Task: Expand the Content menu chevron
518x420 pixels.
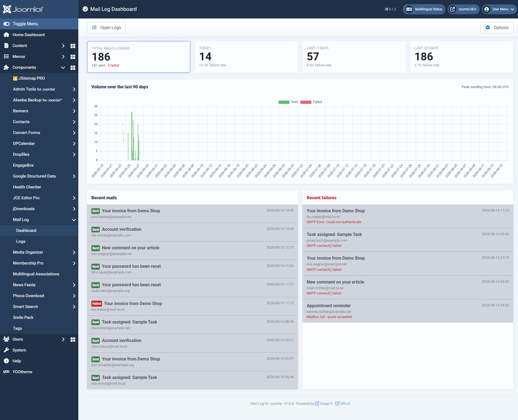Action: (63, 46)
